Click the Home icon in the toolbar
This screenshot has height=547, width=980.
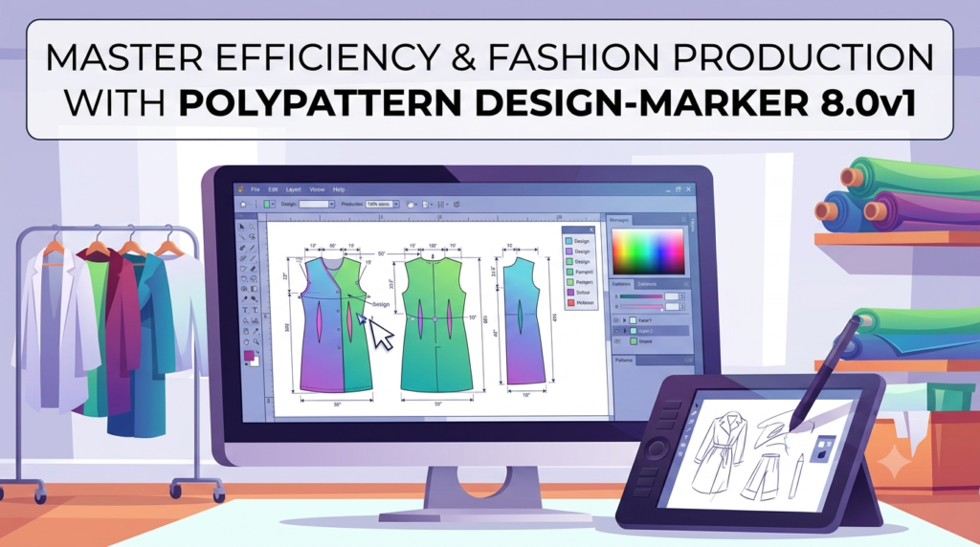(243, 205)
